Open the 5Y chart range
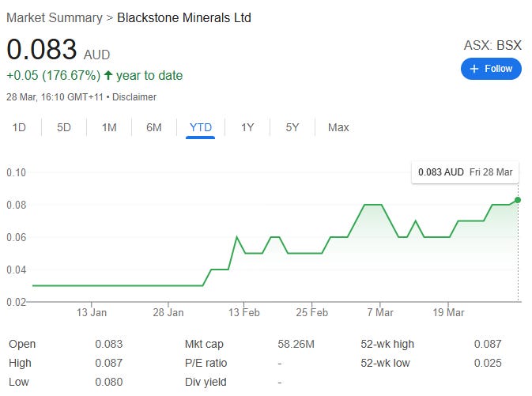 click(x=292, y=127)
